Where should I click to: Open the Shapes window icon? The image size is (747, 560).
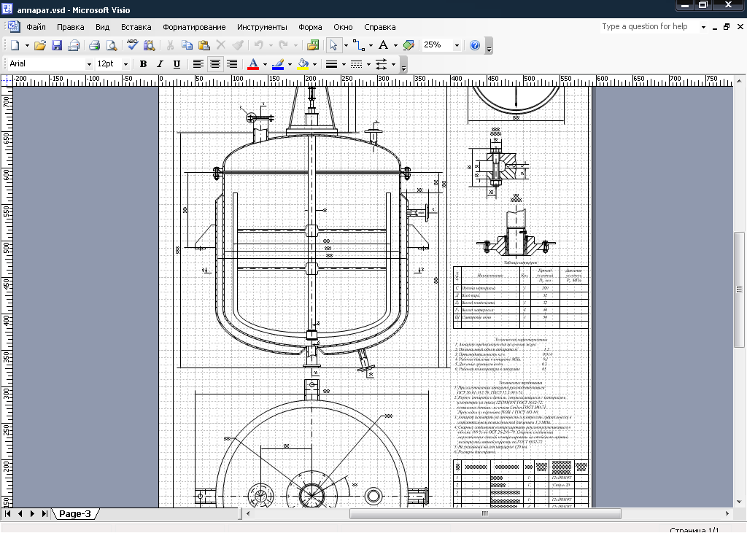[x=313, y=45]
